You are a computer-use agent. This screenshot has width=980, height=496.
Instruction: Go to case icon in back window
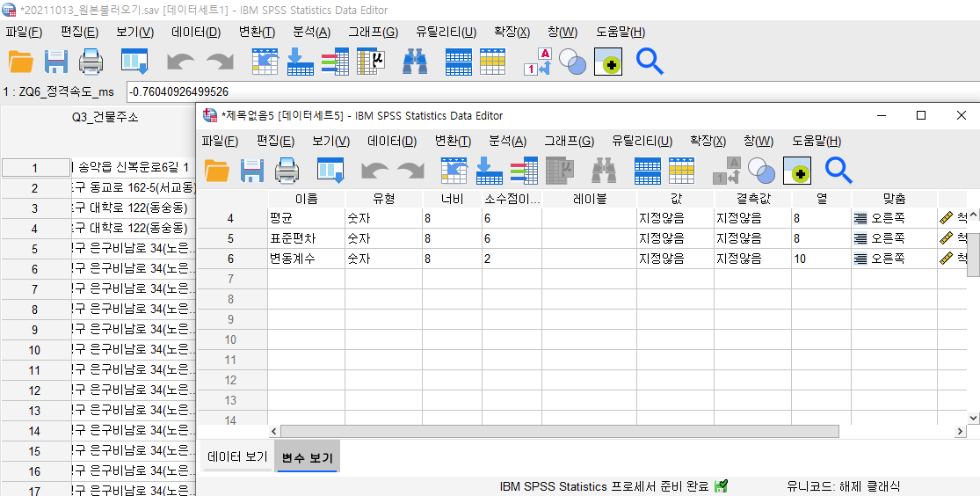[x=265, y=62]
